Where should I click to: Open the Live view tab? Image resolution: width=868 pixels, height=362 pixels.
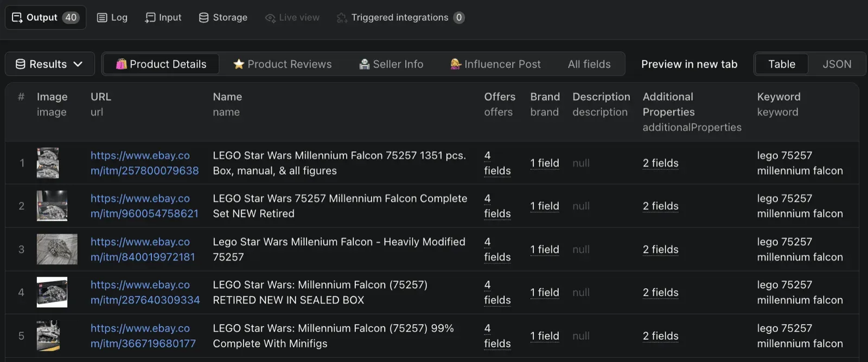tap(292, 17)
